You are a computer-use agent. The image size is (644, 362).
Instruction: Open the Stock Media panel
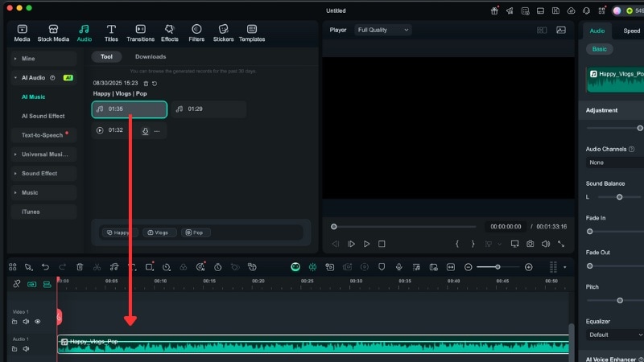(x=53, y=33)
